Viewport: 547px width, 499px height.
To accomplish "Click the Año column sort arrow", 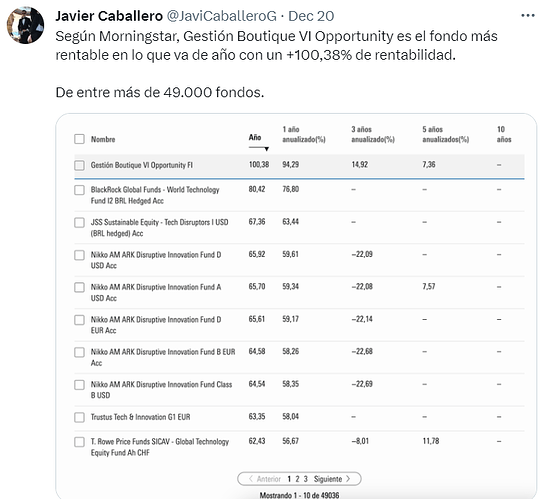I will (x=266, y=149).
